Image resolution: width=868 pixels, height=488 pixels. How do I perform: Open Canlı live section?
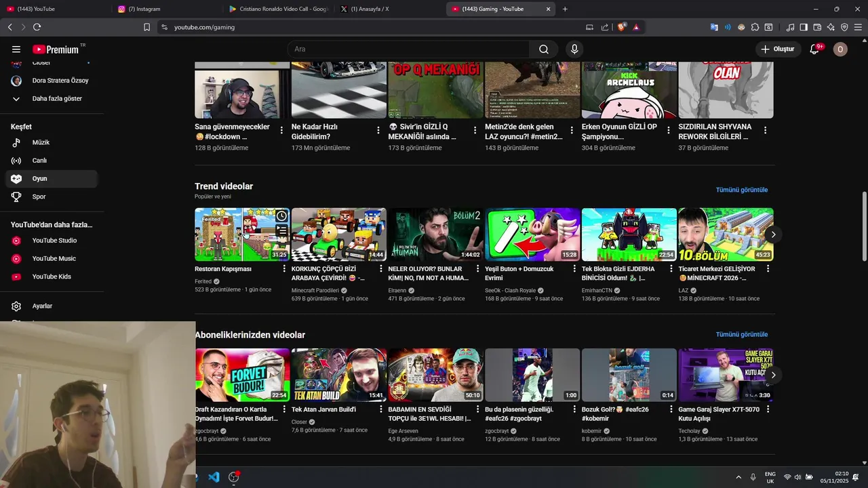52,161
